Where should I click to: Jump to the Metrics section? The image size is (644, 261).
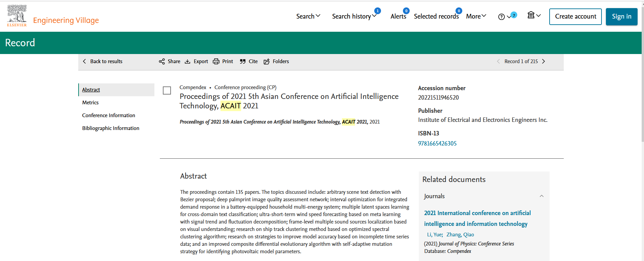click(x=90, y=103)
